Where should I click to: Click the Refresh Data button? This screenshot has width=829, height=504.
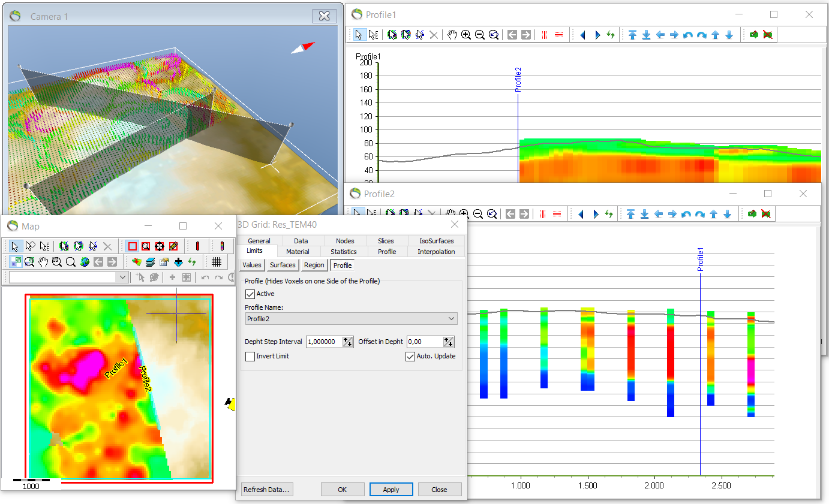[266, 489]
